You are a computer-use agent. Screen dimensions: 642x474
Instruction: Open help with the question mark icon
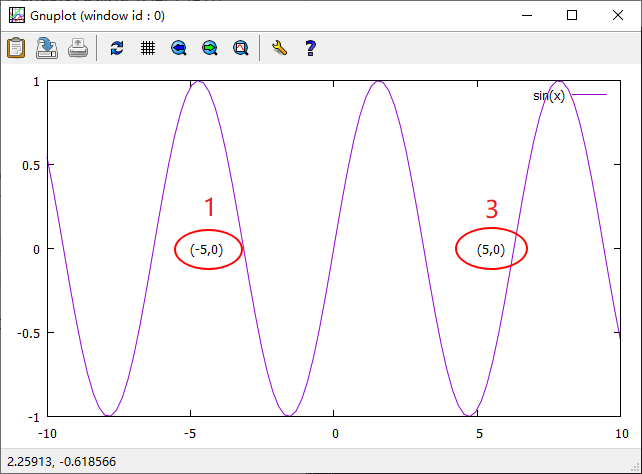(310, 48)
